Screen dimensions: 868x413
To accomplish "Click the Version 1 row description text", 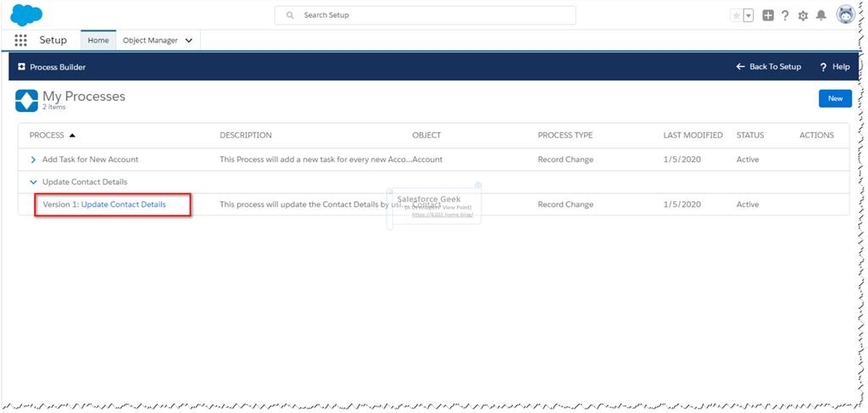I will click(314, 204).
